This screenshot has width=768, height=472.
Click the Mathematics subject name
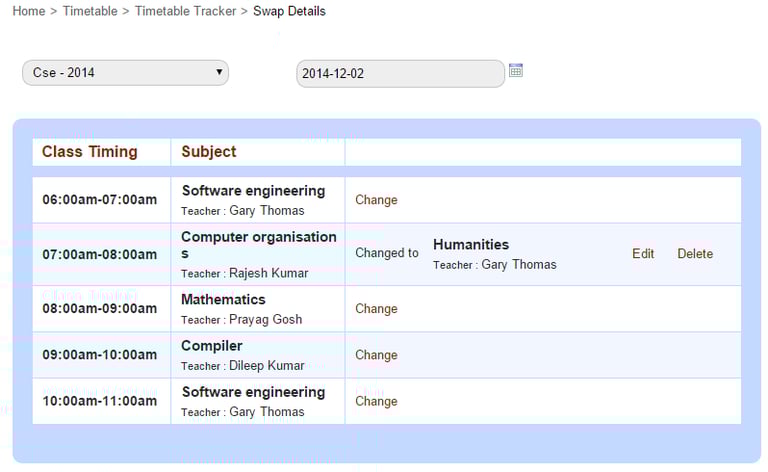223,300
